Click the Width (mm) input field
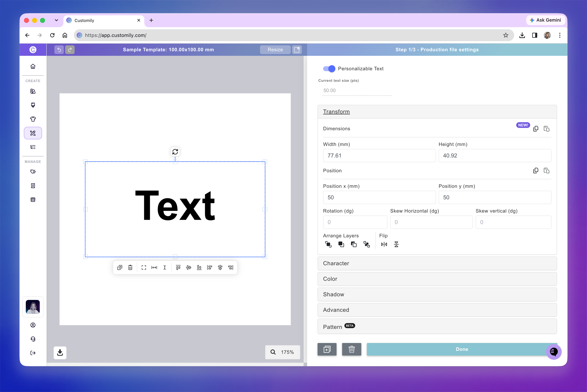Screen dimensions: 587x392 coord(379,156)
